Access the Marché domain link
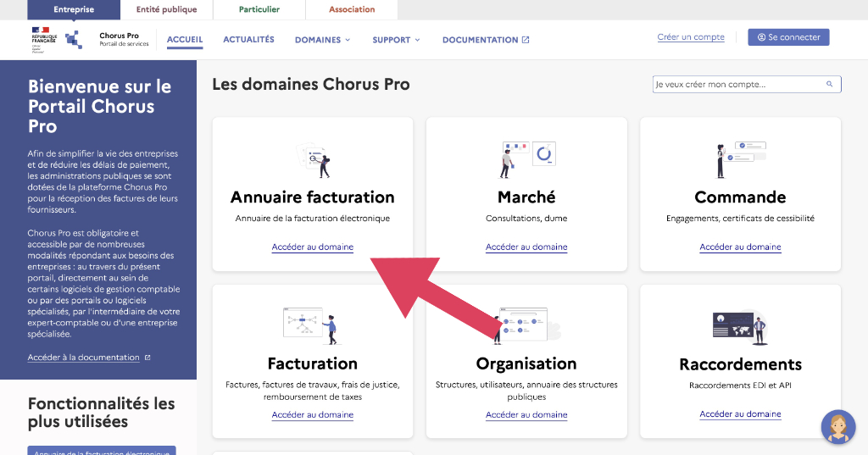868x455 pixels. 526,247
